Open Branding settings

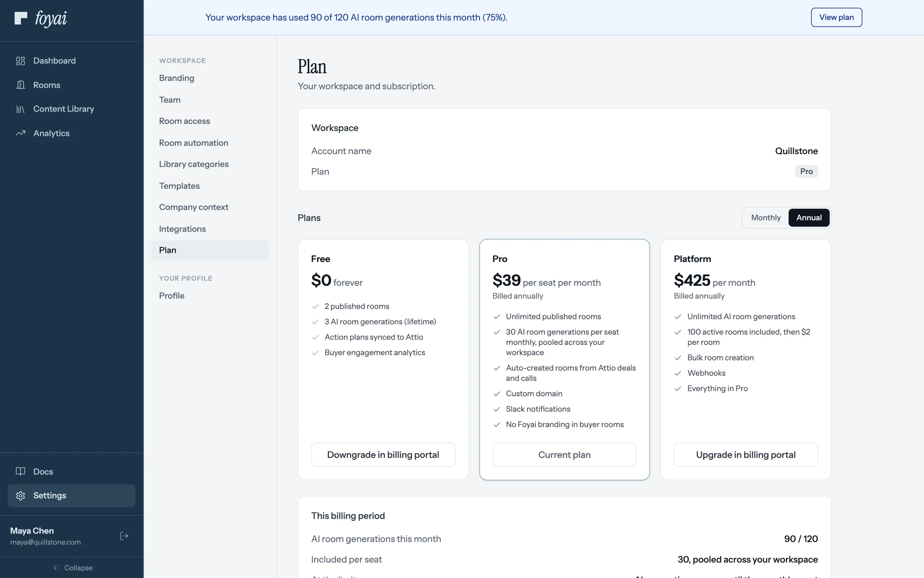coord(210,78)
